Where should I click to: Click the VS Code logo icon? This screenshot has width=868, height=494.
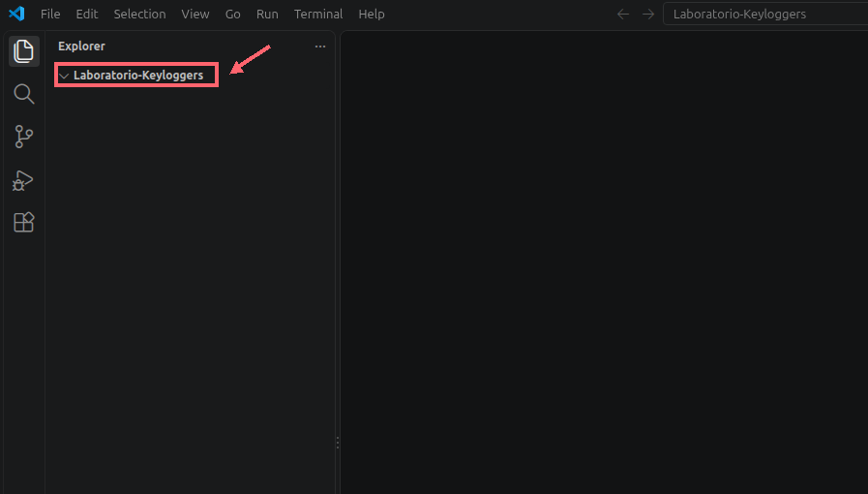16,14
